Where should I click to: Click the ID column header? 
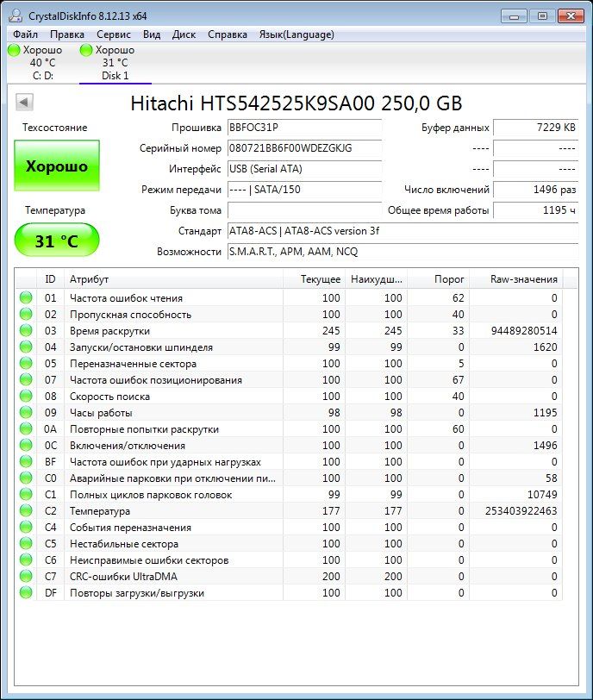point(50,279)
